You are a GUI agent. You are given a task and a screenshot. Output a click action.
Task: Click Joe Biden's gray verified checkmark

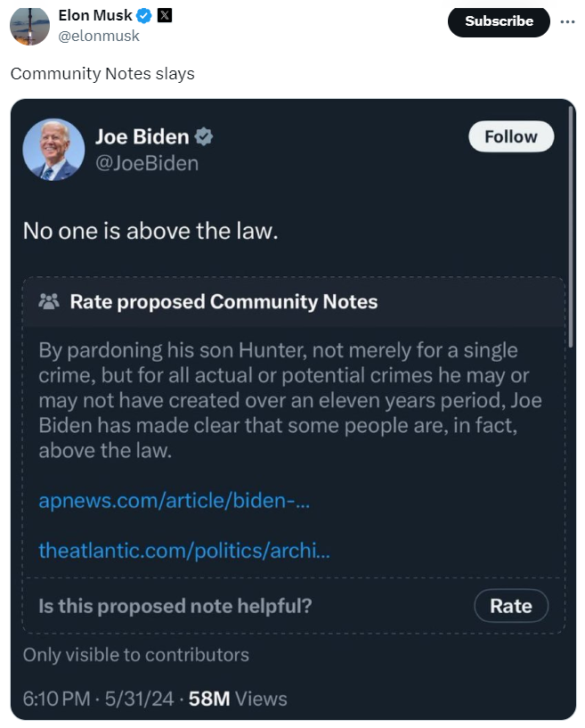pos(204,136)
